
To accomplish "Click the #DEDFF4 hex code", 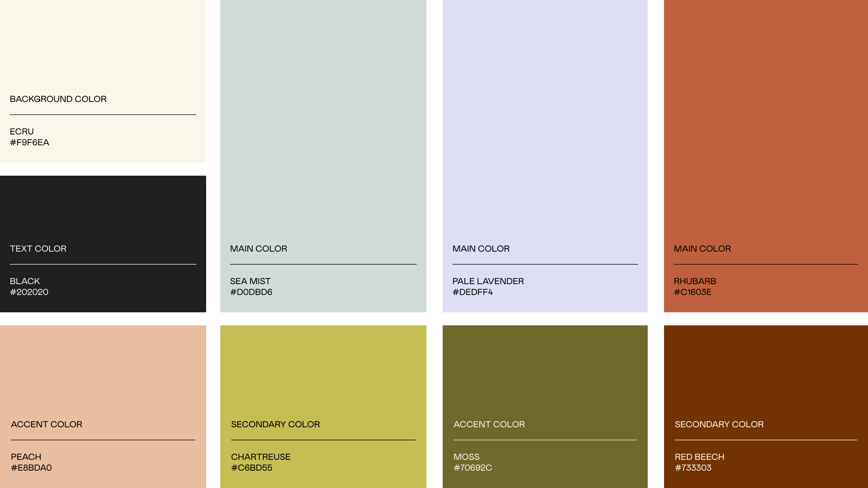I will coord(472,292).
